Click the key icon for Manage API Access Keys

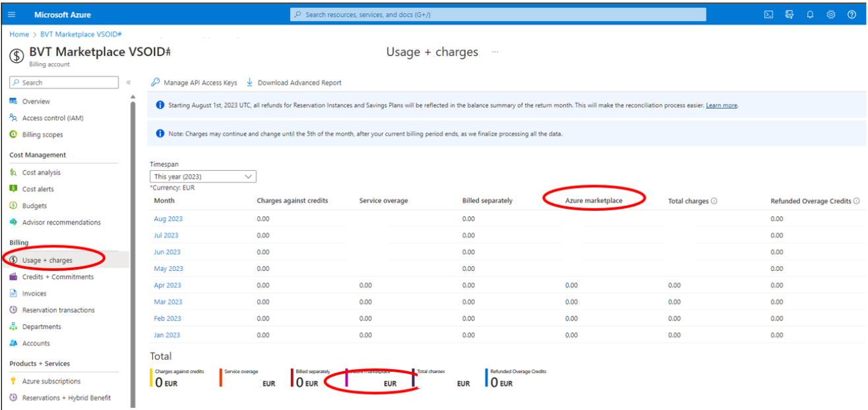pyautogui.click(x=155, y=82)
